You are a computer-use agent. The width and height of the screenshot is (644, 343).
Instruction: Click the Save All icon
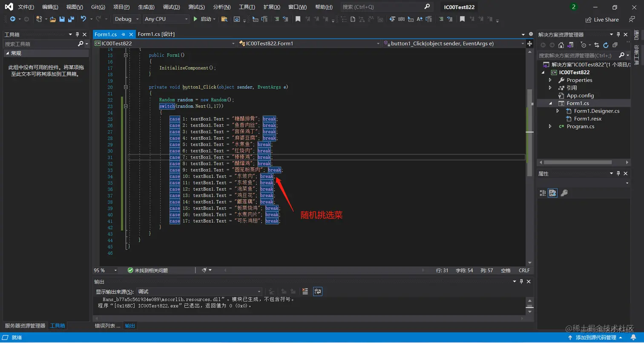pos(71,19)
